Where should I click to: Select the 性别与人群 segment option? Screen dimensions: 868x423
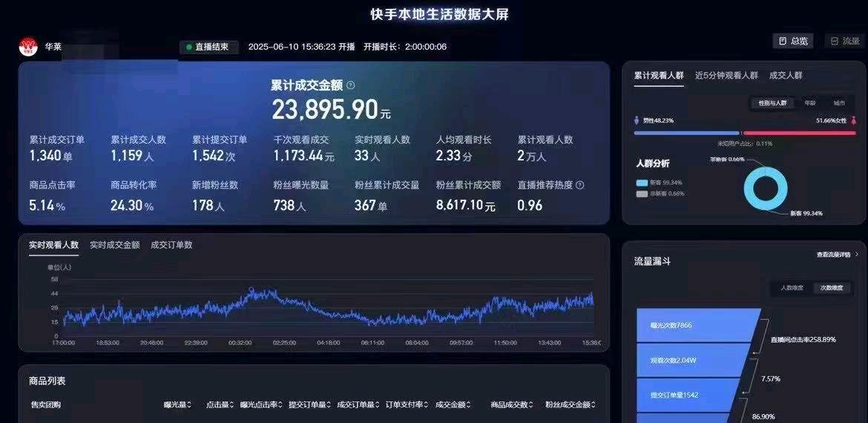coord(772,103)
